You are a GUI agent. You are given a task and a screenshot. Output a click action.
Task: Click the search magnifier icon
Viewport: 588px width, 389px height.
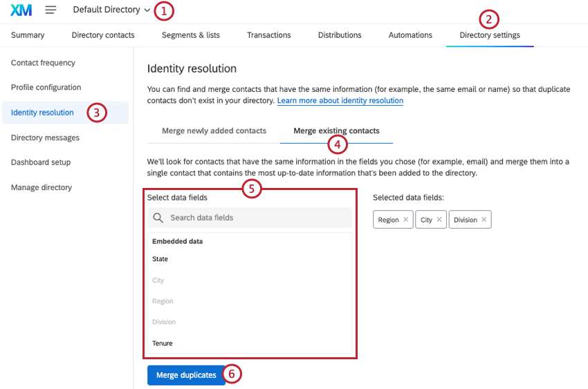(158, 218)
